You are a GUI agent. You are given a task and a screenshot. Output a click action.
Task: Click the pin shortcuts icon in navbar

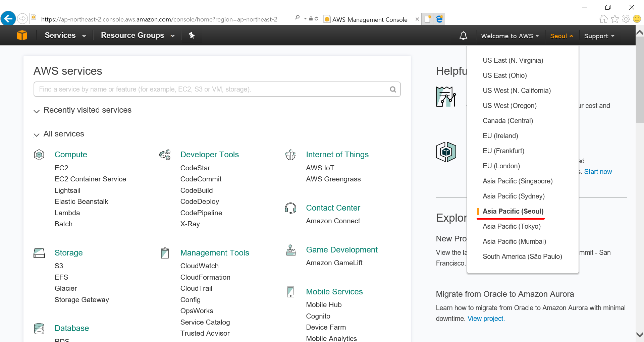[192, 35]
